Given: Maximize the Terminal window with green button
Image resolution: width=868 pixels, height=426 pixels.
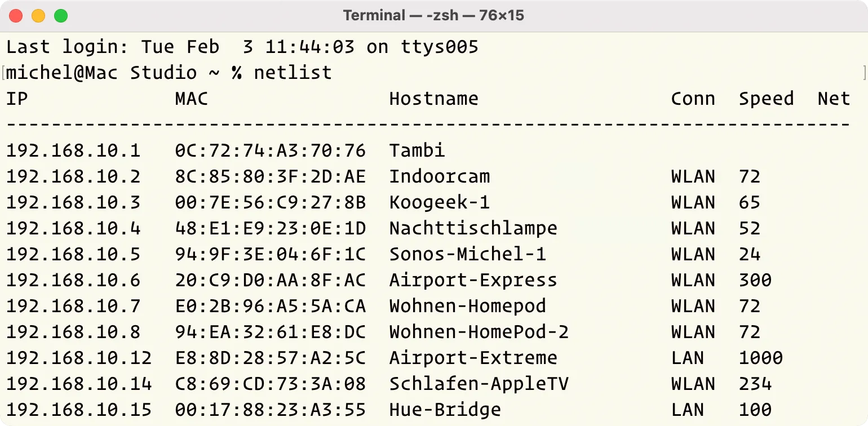Looking at the screenshot, I should pos(60,16).
